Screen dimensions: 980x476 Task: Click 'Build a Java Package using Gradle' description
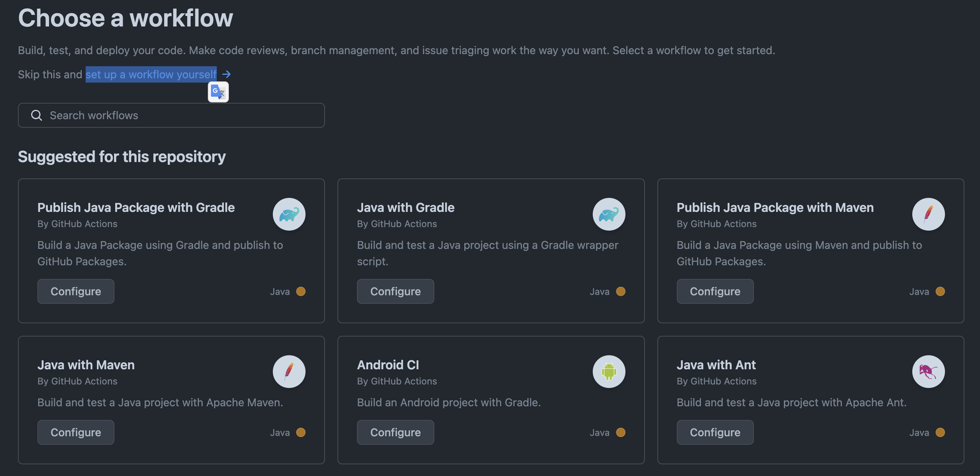[160, 253]
